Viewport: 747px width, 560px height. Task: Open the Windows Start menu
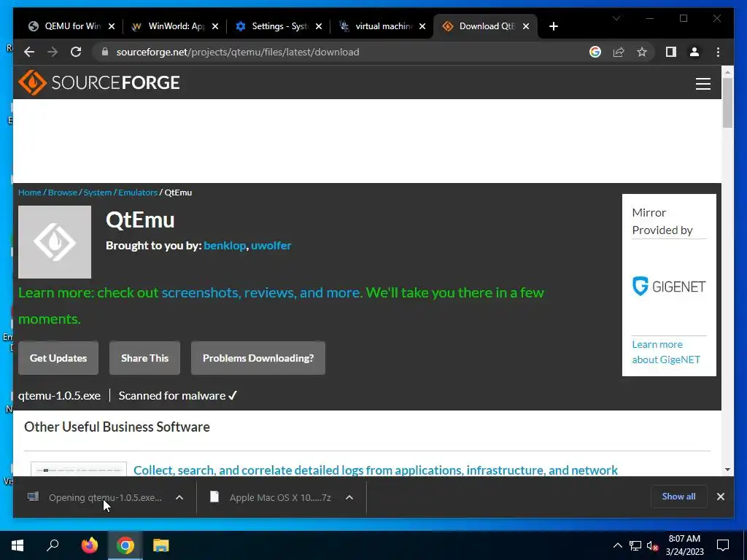click(x=18, y=545)
